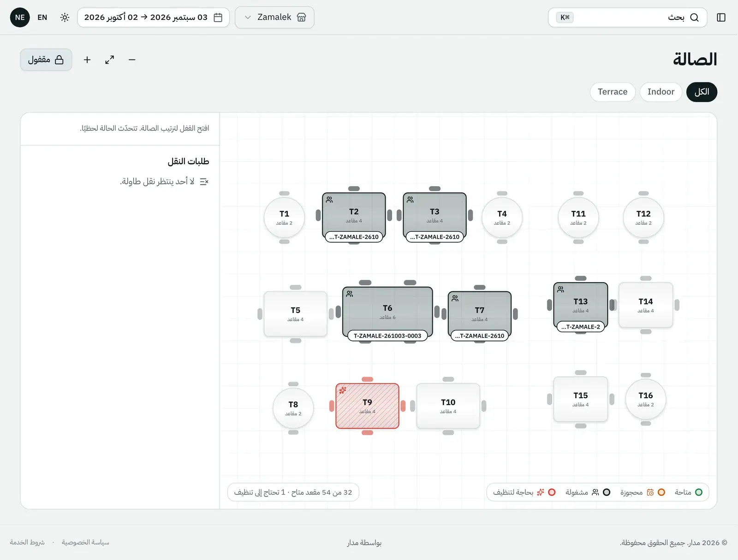Select the Indoor tab
Screen dimensions: 738x560
661,92
